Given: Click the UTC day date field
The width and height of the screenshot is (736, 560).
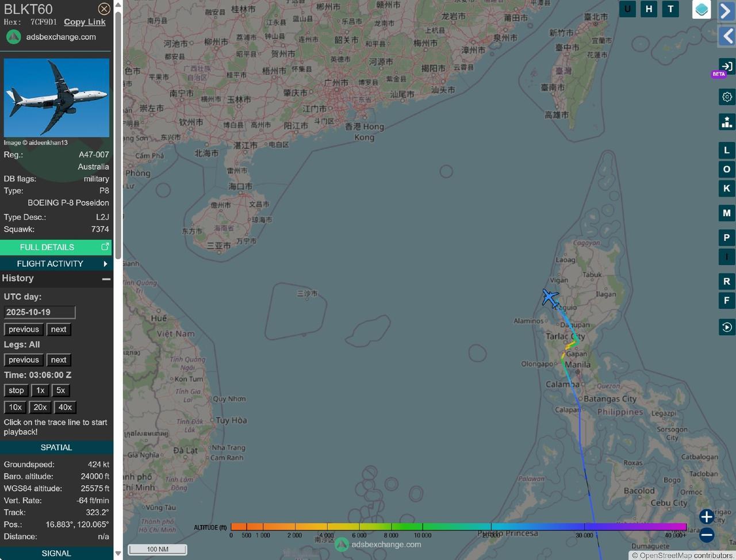Looking at the screenshot, I should pyautogui.click(x=40, y=312).
